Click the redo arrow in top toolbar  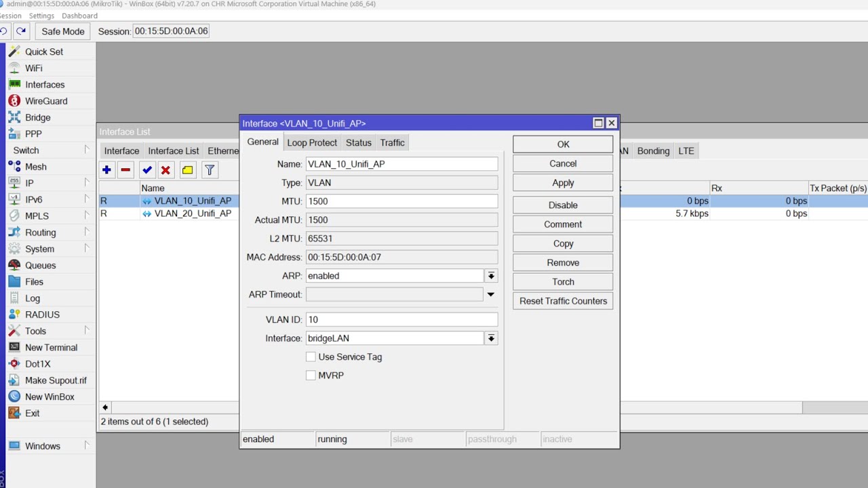(x=21, y=31)
